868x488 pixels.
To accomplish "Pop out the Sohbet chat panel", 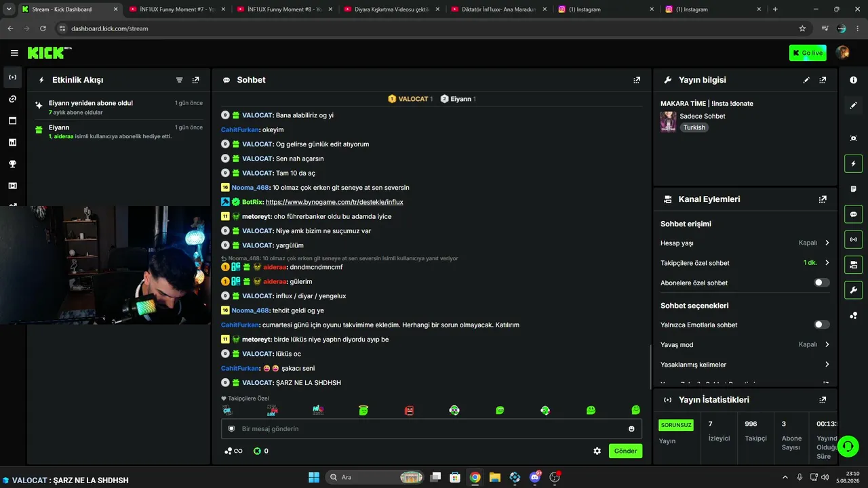I will (637, 80).
